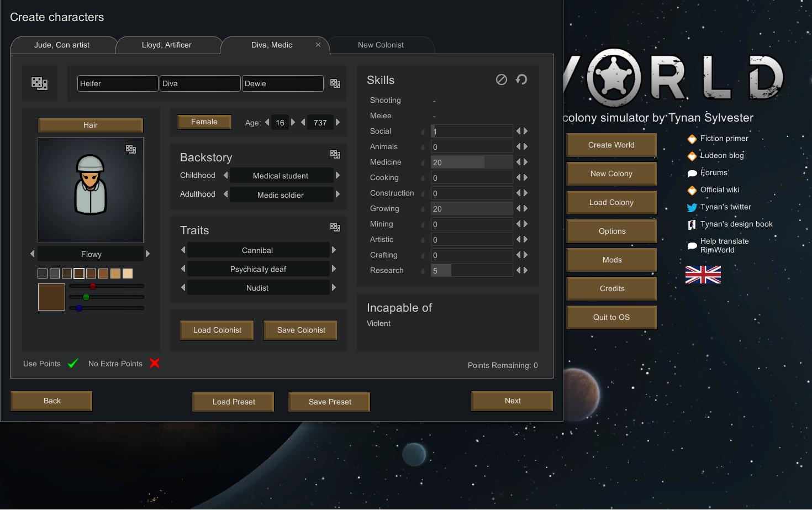This screenshot has width=812, height=510.
Task: Click Quit to OS in main menu
Action: click(x=611, y=318)
